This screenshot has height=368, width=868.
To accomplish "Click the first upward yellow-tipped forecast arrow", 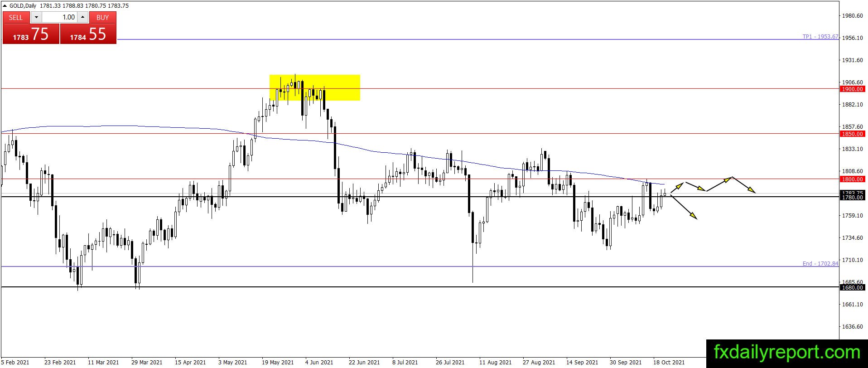I will [x=677, y=188].
